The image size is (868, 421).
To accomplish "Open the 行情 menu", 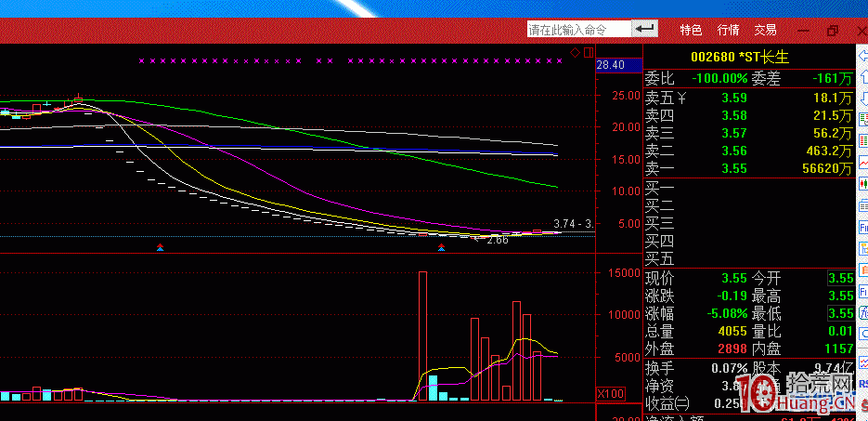I will coord(729,30).
